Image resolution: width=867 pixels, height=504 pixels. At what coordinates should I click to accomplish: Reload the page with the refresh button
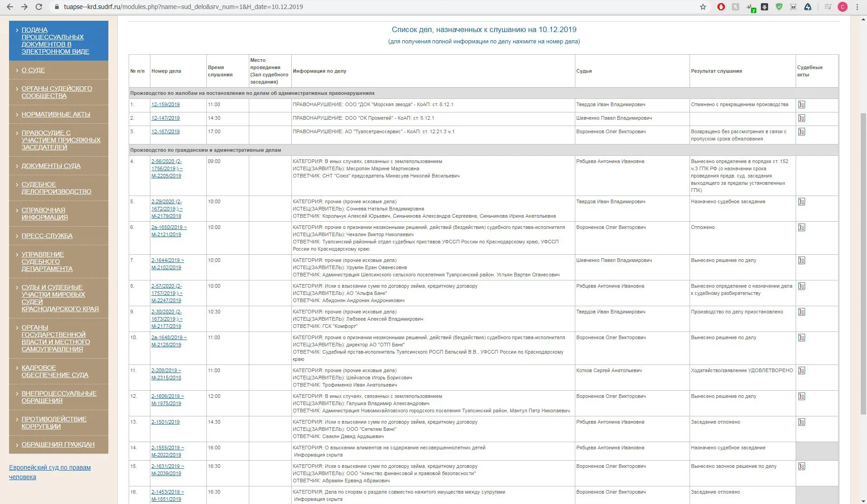tap(39, 7)
